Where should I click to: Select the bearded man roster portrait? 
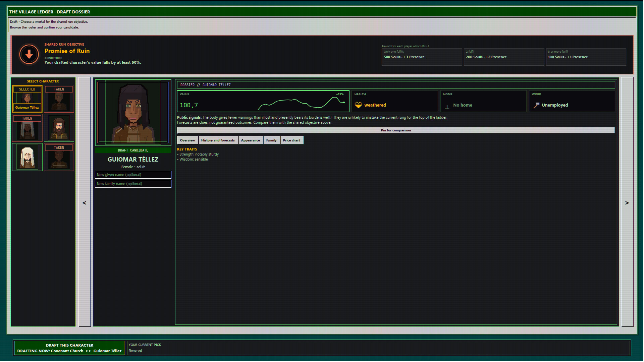point(59,128)
